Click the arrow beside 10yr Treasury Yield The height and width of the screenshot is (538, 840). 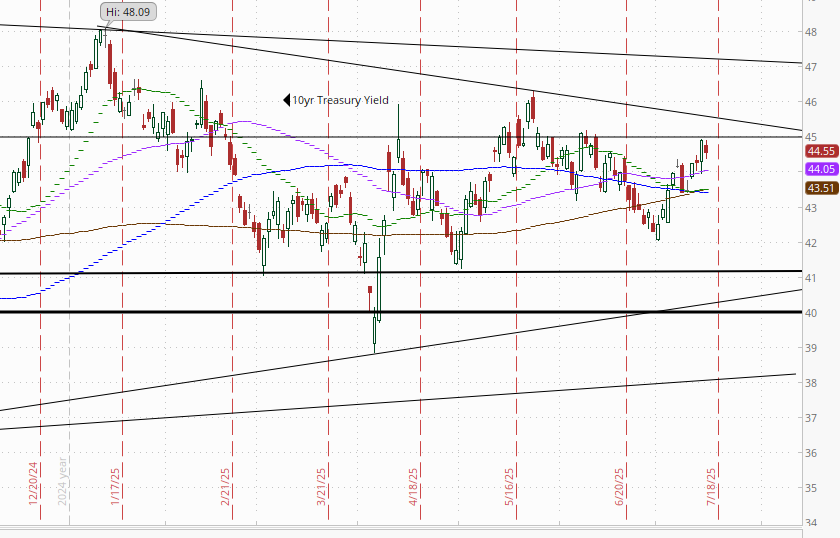tap(287, 100)
